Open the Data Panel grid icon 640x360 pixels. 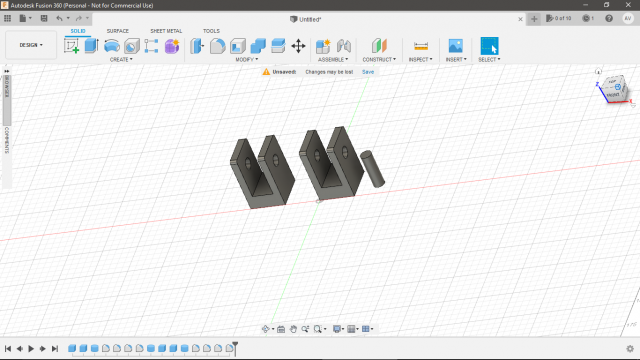[7, 18]
